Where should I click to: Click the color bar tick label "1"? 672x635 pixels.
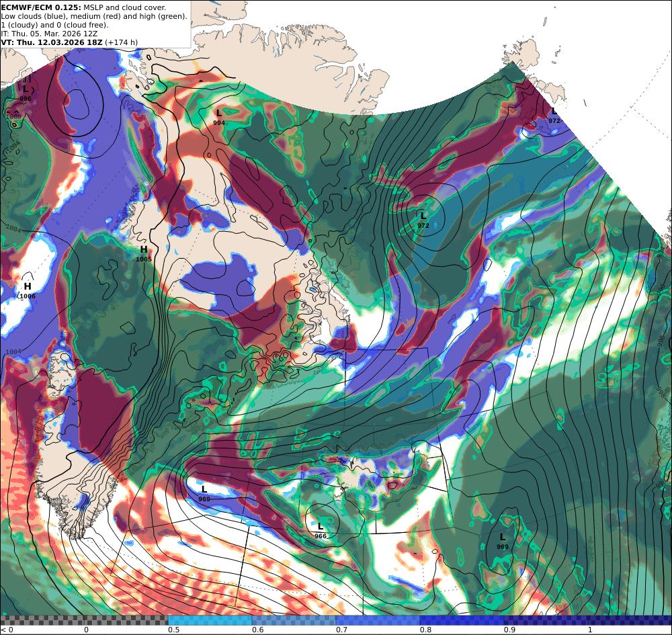[x=590, y=630]
